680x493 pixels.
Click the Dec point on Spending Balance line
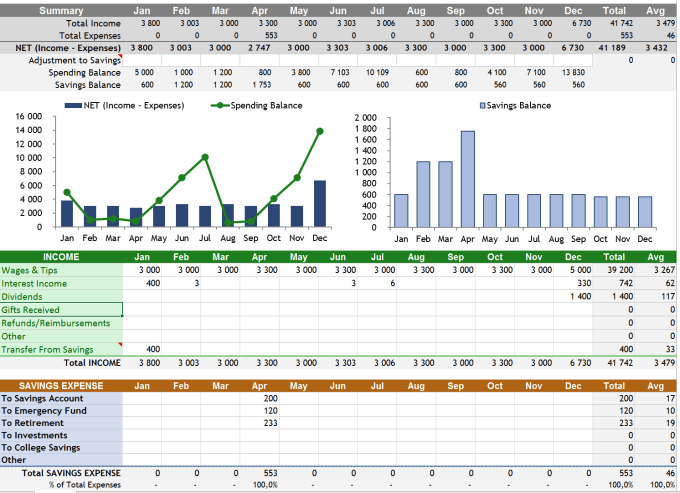pos(320,131)
